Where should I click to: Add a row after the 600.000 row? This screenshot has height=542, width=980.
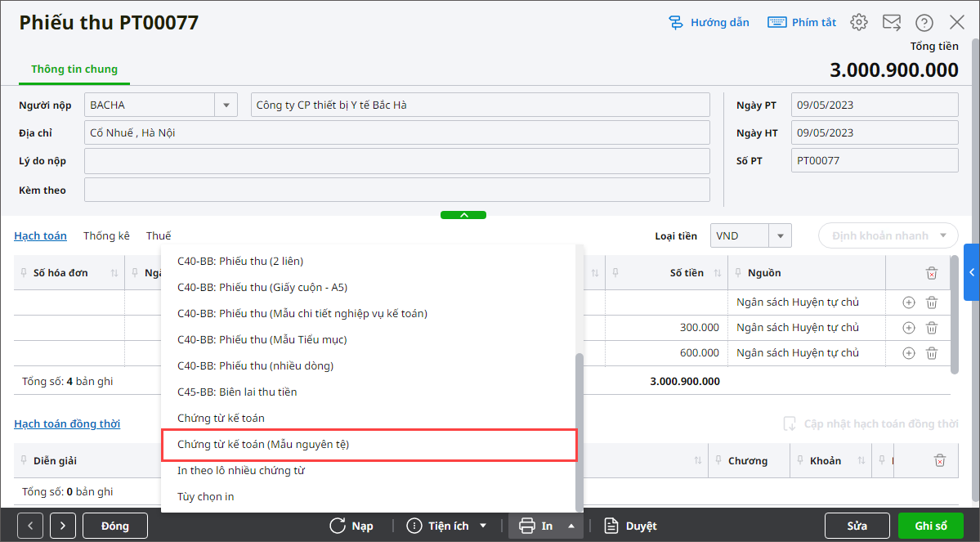(909, 353)
